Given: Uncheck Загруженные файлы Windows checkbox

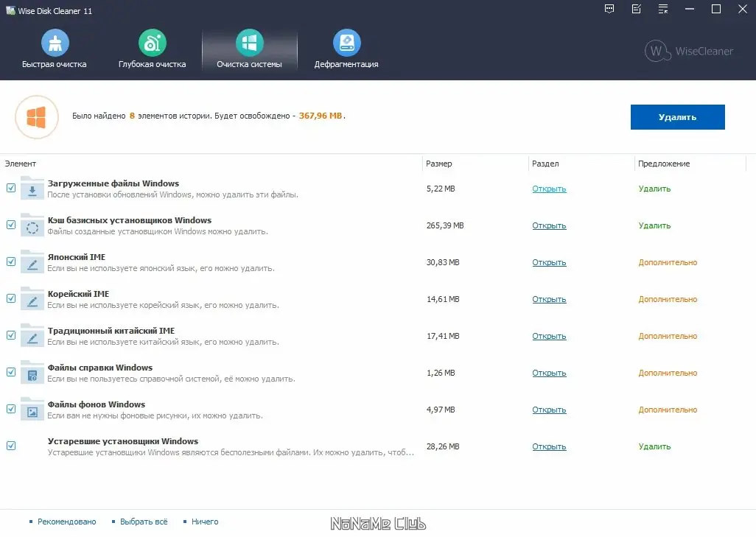Looking at the screenshot, I should (x=11, y=188).
